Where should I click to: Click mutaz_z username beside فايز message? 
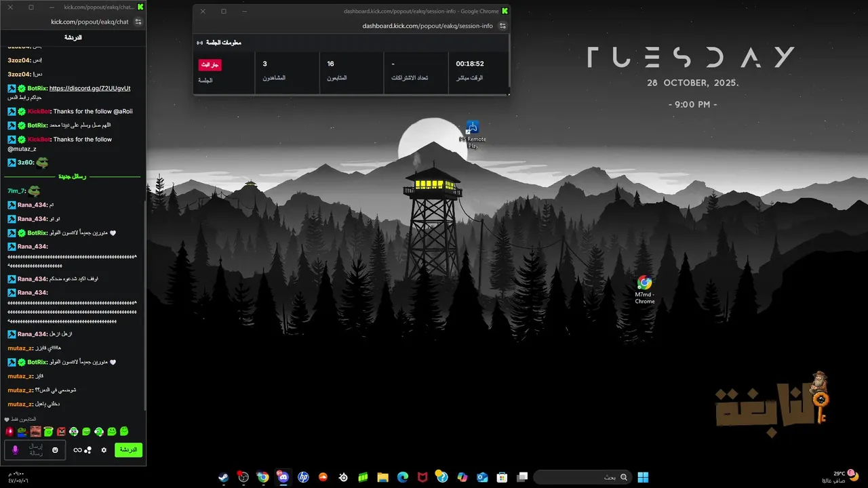coord(20,376)
